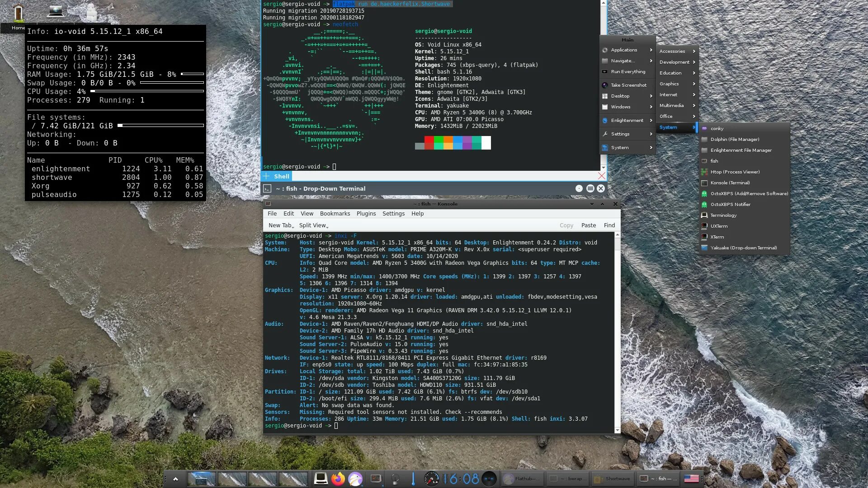Expand the Navigate... submenu
The image size is (868, 488).
point(627,61)
